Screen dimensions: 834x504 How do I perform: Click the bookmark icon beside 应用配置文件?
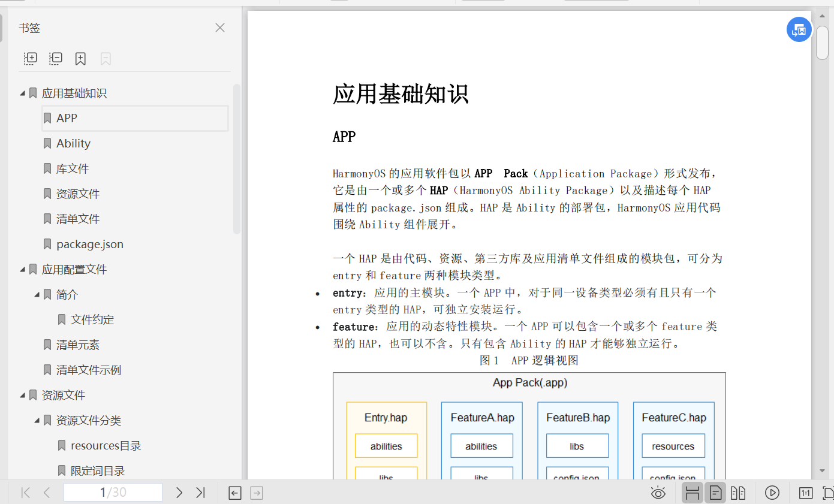click(x=33, y=270)
